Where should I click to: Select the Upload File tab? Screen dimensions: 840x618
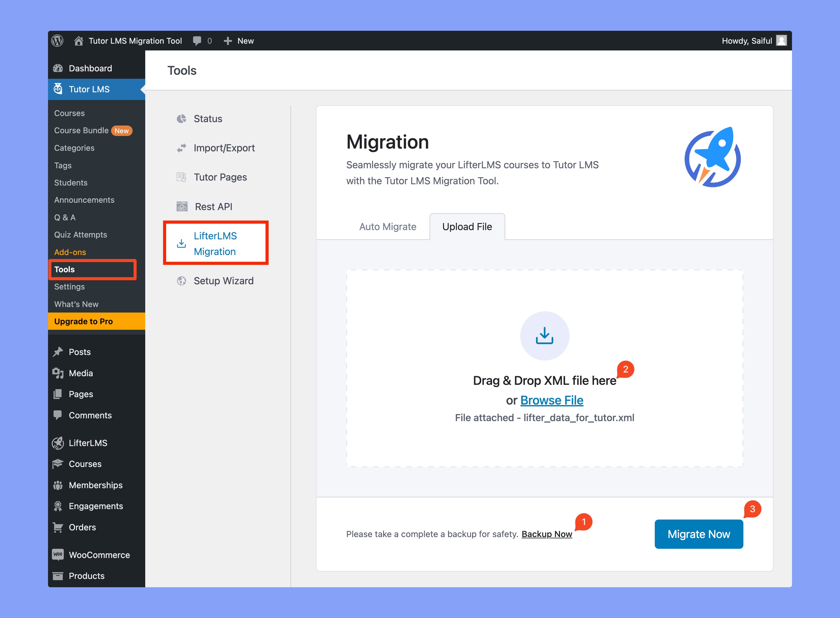pyautogui.click(x=467, y=227)
